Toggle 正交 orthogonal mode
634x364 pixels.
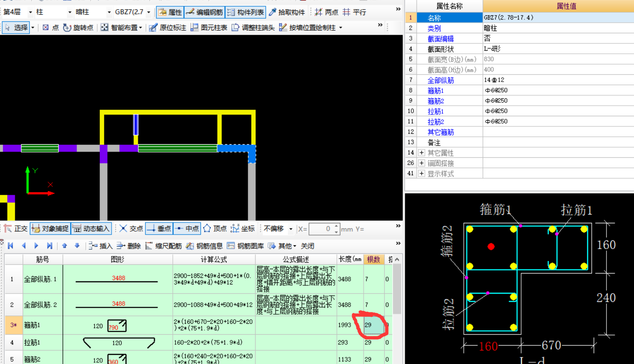[x=16, y=229]
